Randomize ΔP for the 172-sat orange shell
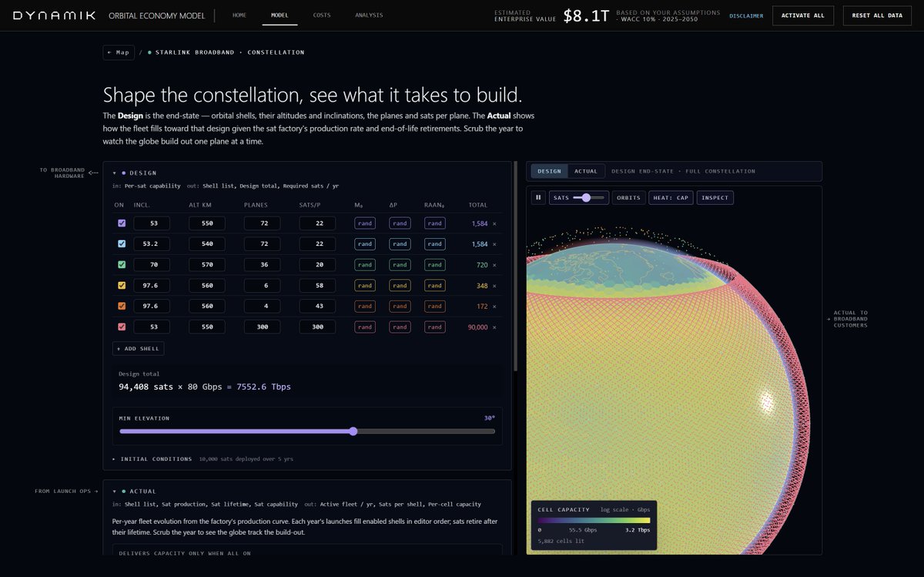 point(400,307)
